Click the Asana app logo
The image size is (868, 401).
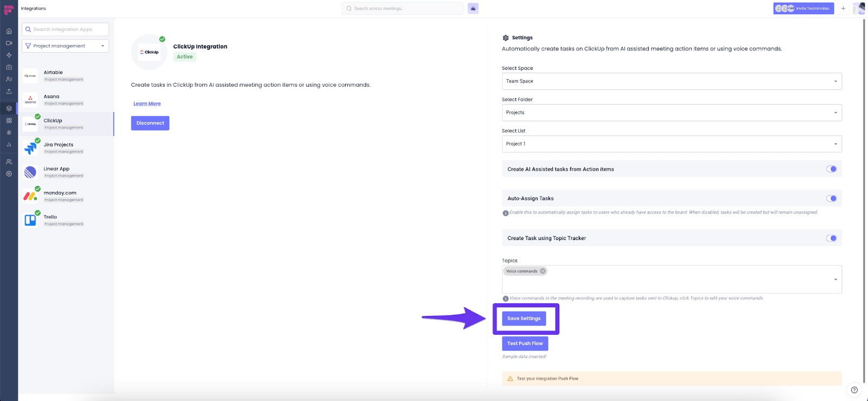coord(30,100)
